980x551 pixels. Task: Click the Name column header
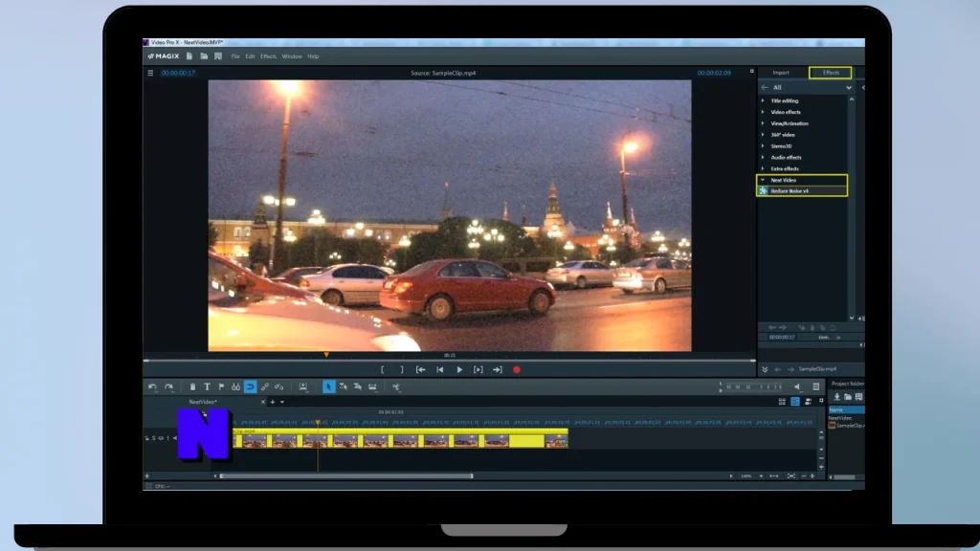846,409
